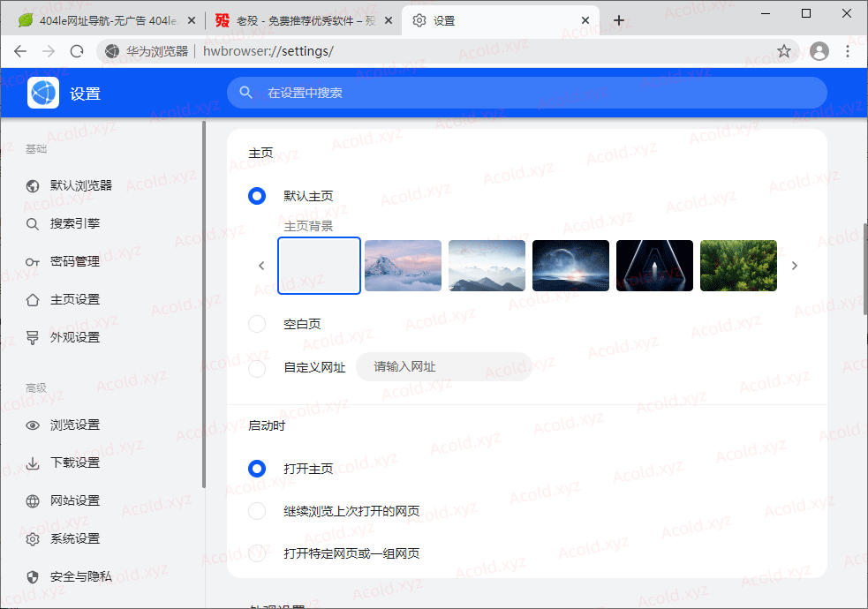Image resolution: width=868 pixels, height=609 pixels.
Task: Open 系统设置 in the sidebar
Action: coord(75,538)
